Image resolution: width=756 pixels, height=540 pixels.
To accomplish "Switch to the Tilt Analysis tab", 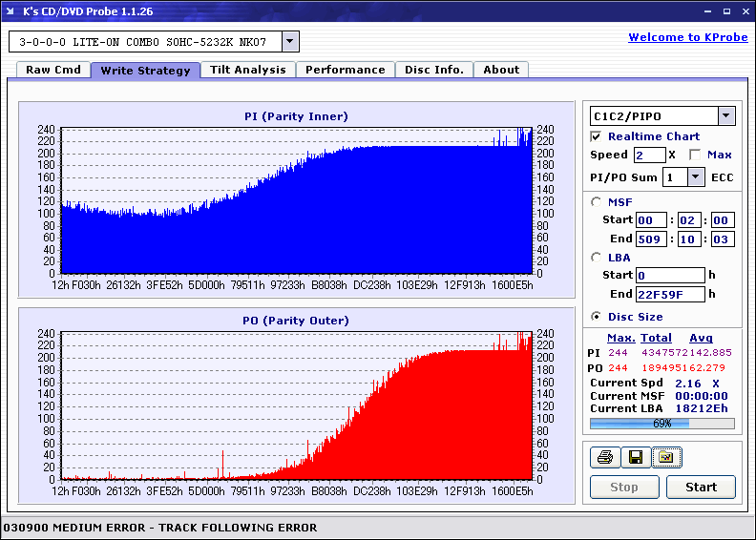I will [x=248, y=70].
